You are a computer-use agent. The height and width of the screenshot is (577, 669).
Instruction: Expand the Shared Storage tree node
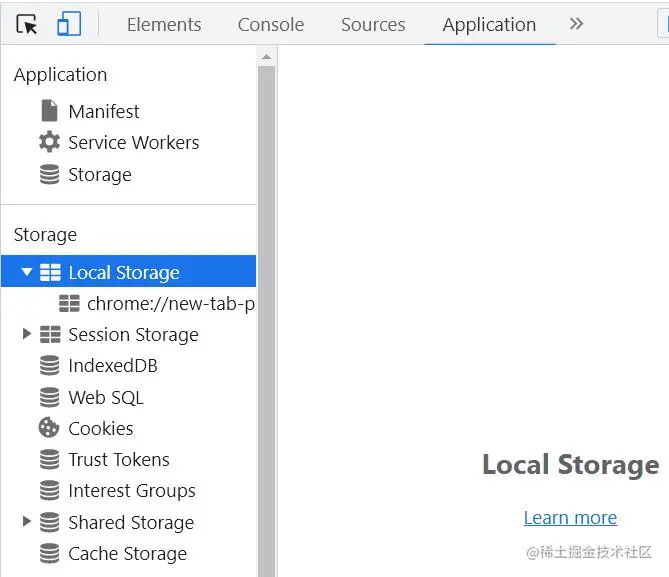27,522
